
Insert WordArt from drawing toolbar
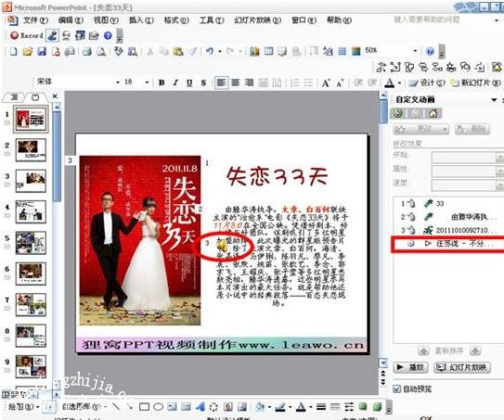[x=200, y=407]
